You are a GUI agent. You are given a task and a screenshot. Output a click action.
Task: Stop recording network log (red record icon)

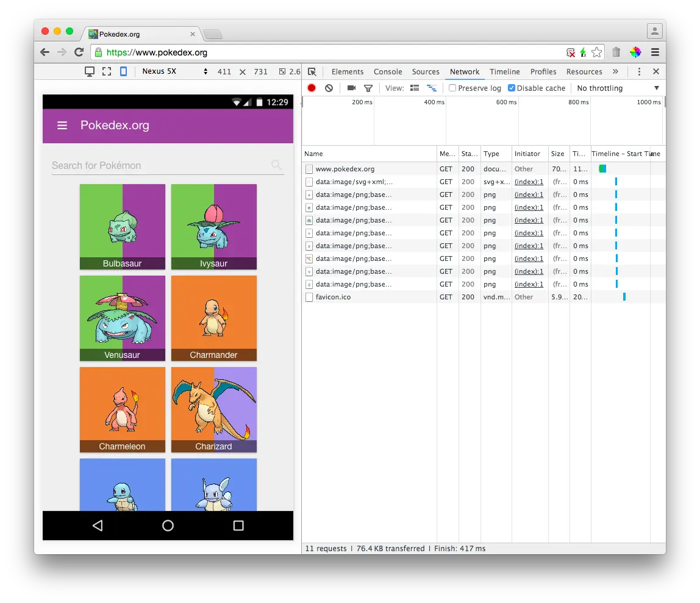pyautogui.click(x=312, y=88)
